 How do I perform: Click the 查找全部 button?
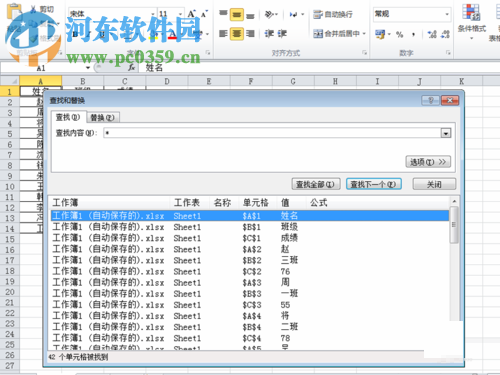click(x=316, y=184)
